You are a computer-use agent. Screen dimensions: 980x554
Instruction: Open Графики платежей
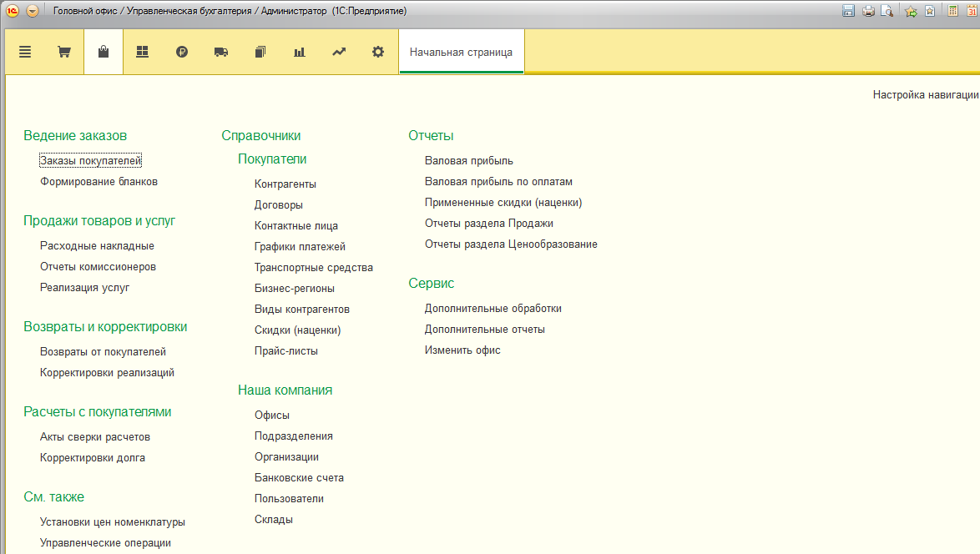[300, 247]
